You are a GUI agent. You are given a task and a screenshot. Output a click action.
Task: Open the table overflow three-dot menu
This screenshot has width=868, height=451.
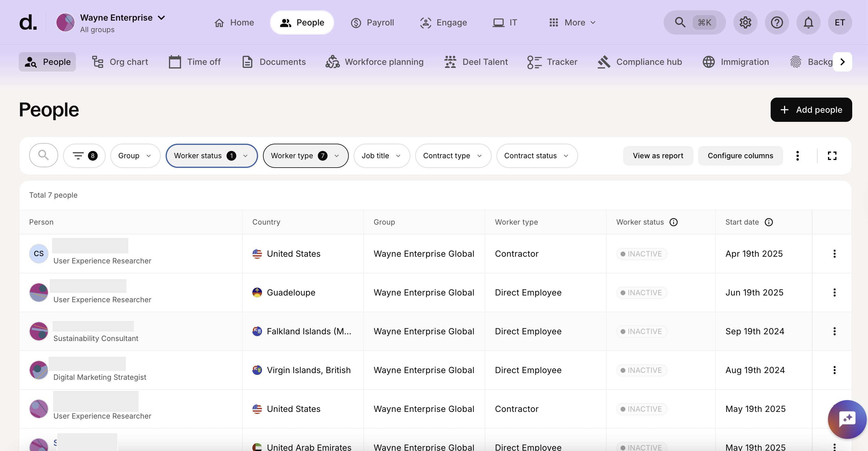[x=797, y=155]
